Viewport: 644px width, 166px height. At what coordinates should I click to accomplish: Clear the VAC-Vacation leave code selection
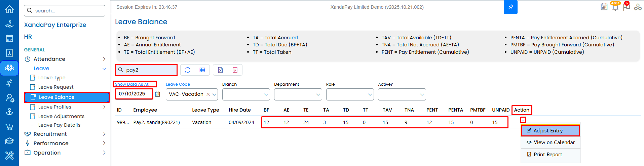coord(208,94)
